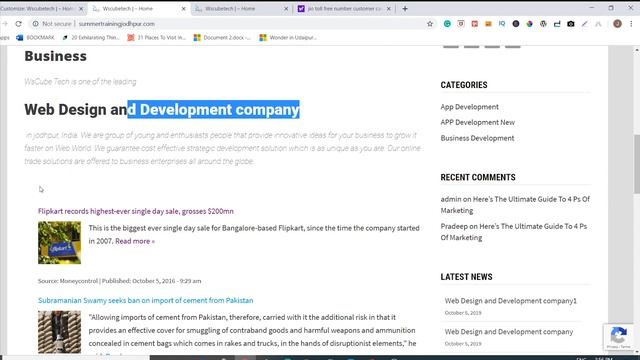
Task: Open Web Design and Development company1 news
Action: pyautogui.click(x=511, y=301)
